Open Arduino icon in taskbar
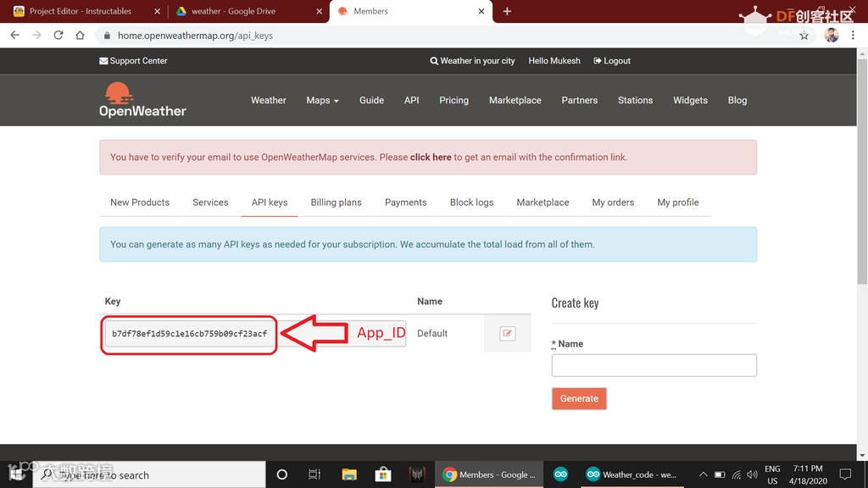 tap(561, 474)
